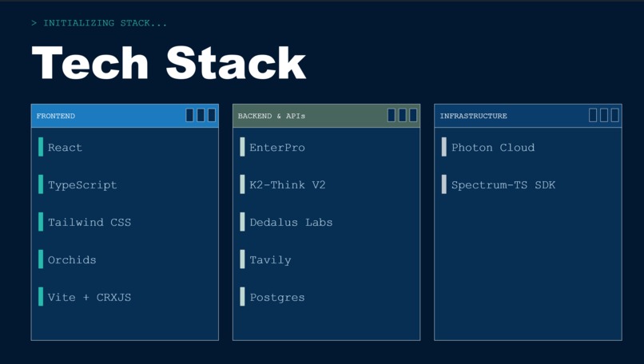Click the Vite + CRXJS entry

coord(89,297)
